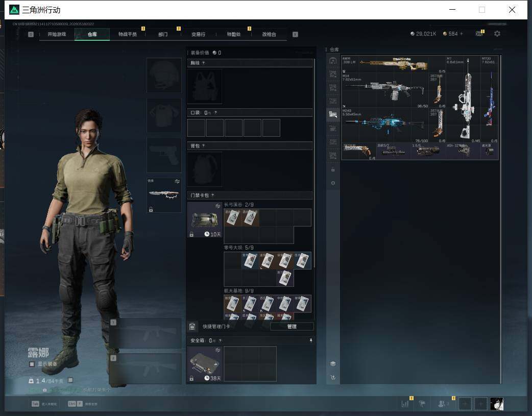
Task: Click the stacked layers icon in warehouse sidebar
Action: 333,363
